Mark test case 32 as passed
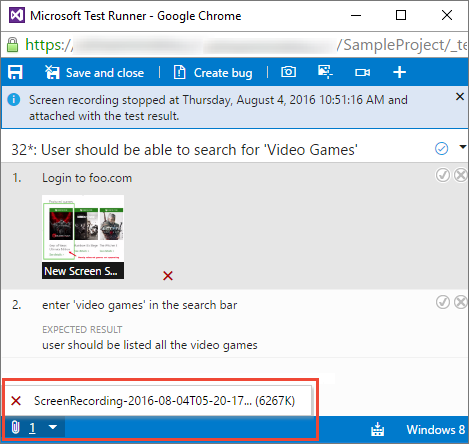 click(x=441, y=149)
